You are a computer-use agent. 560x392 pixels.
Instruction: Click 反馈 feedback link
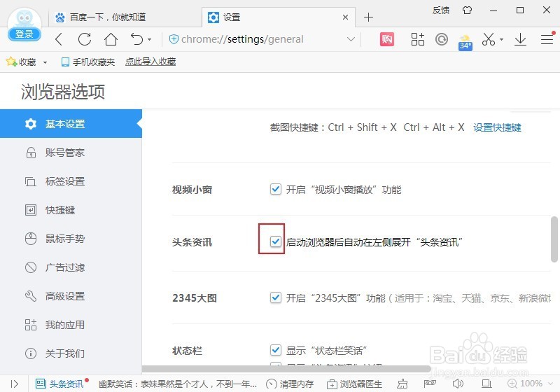441,10
